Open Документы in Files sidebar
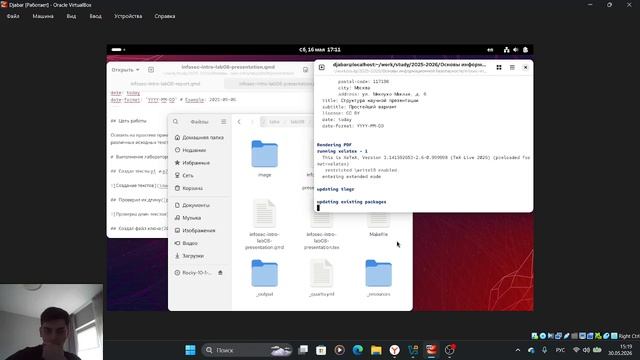This screenshot has width=640, height=360. (199, 205)
